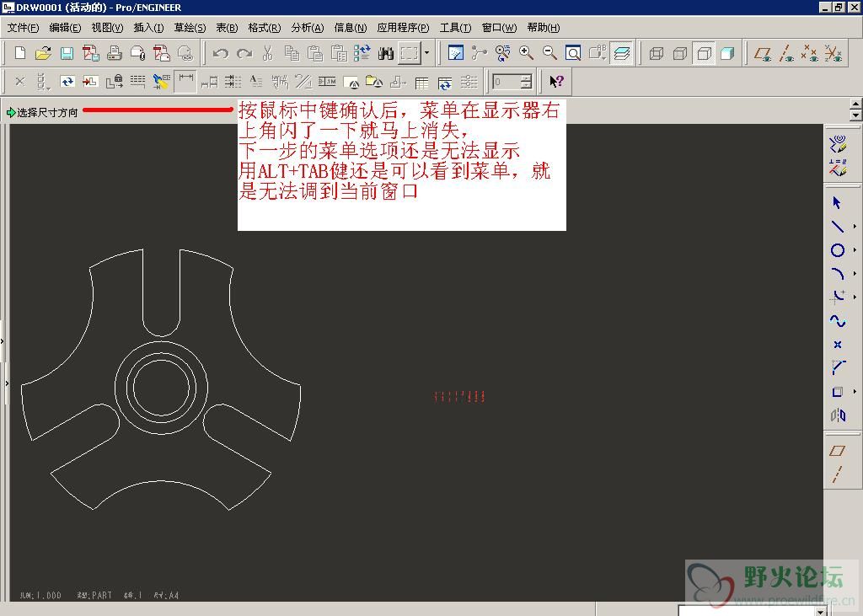
Task: Select the line sketch tool
Action: click(x=838, y=226)
